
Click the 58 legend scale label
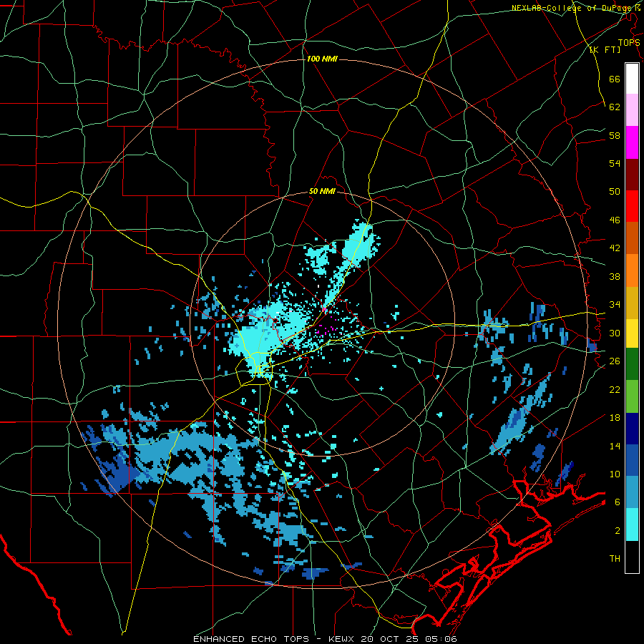[615, 135]
